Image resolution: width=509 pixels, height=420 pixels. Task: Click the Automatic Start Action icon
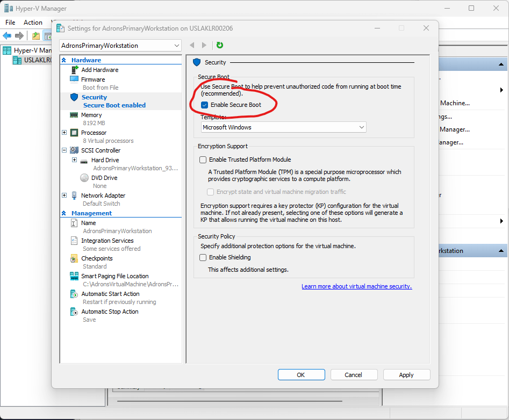coord(74,294)
